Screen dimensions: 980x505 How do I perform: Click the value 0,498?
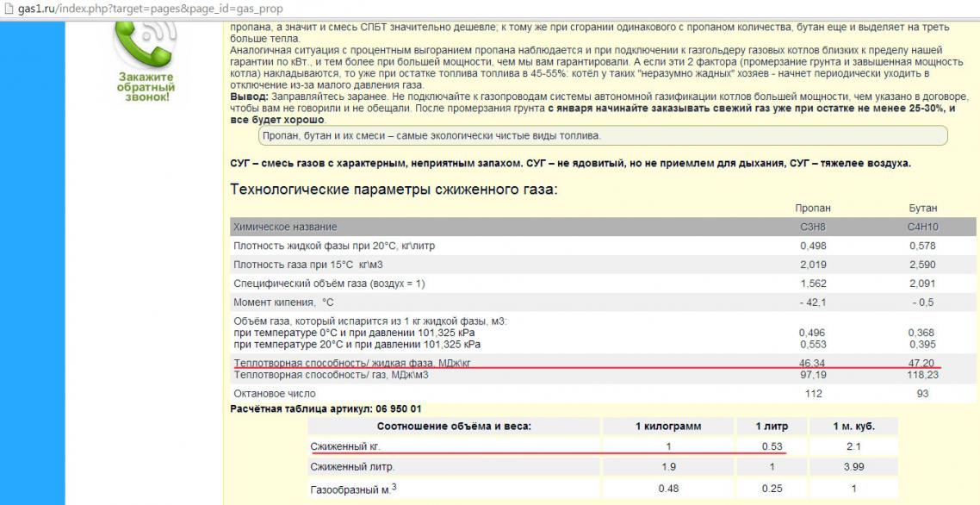[812, 246]
